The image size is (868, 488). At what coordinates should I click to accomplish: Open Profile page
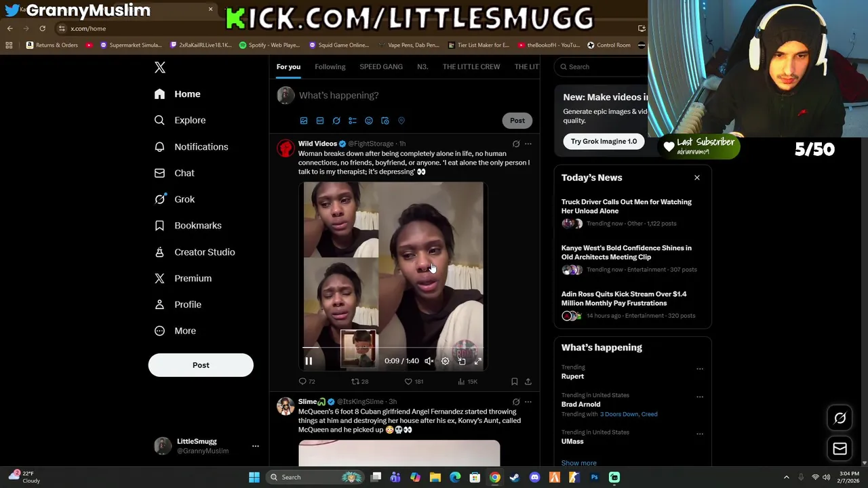point(178,305)
